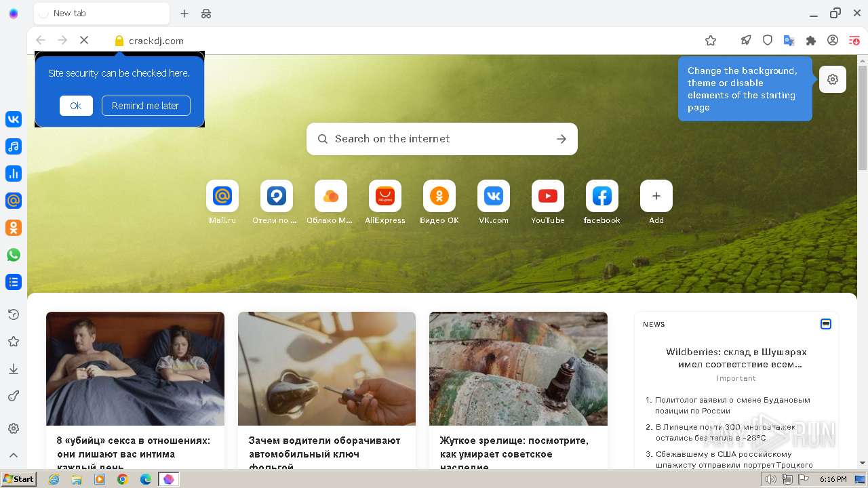The width and height of the screenshot is (868, 488).
Task: Open Chrome from the taskbar
Action: [123, 479]
